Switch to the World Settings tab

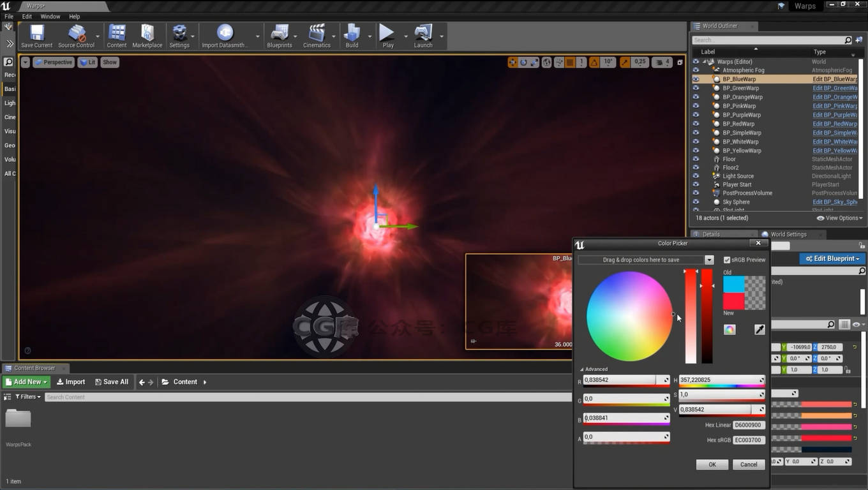tap(788, 234)
